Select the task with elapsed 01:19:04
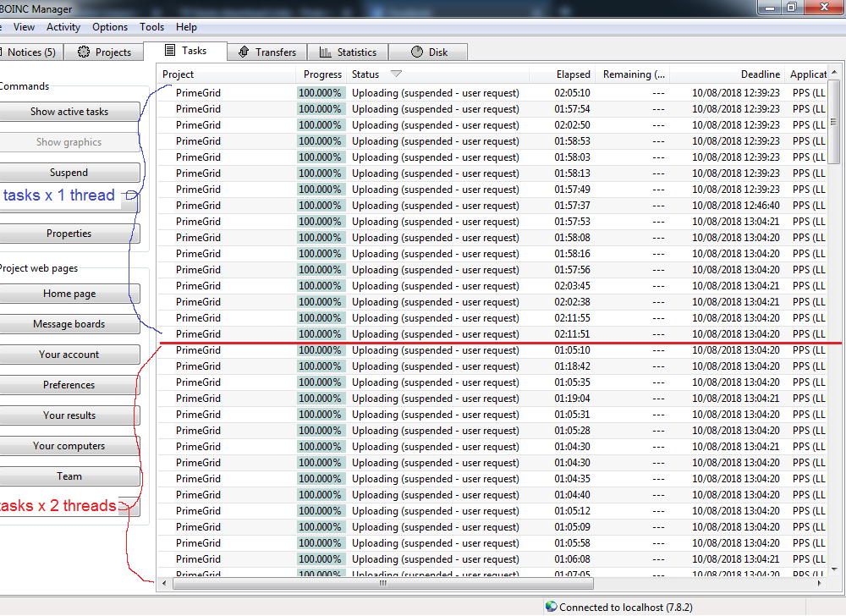This screenshot has height=616, width=846. 492,399
